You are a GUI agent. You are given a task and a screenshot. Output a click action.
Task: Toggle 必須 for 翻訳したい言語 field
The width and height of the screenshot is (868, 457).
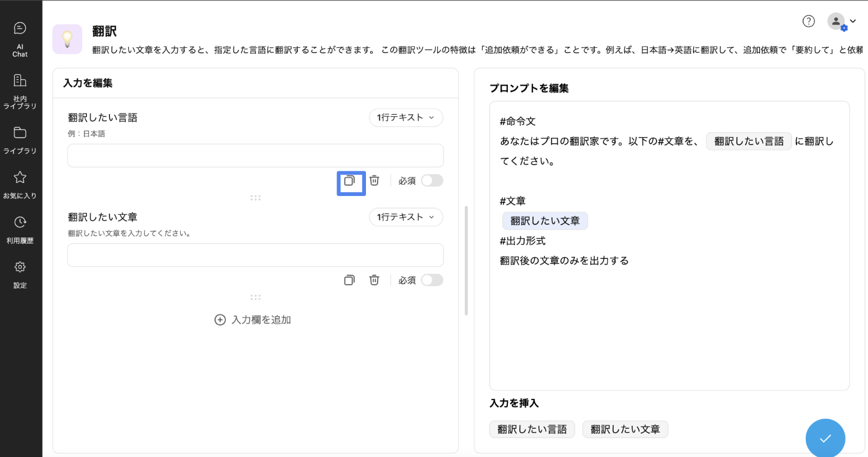pyautogui.click(x=432, y=181)
